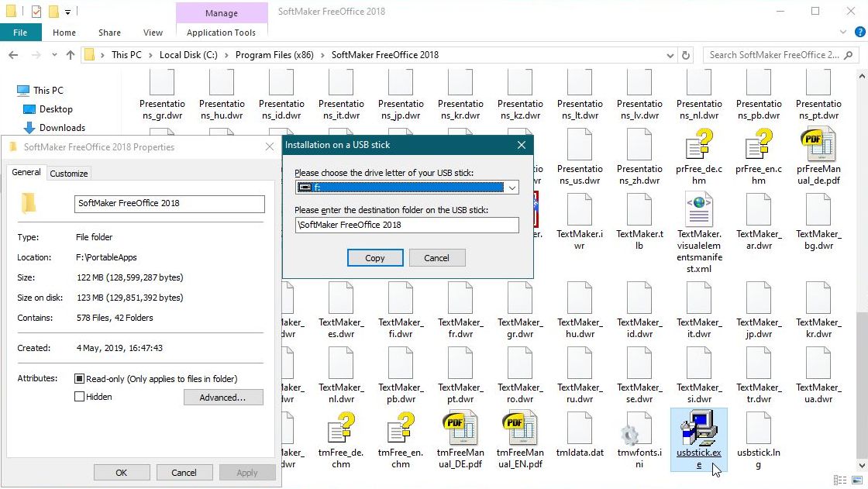868x489 pixels.
Task: Toggle the Hidden attribute checkbox
Action: [79, 397]
